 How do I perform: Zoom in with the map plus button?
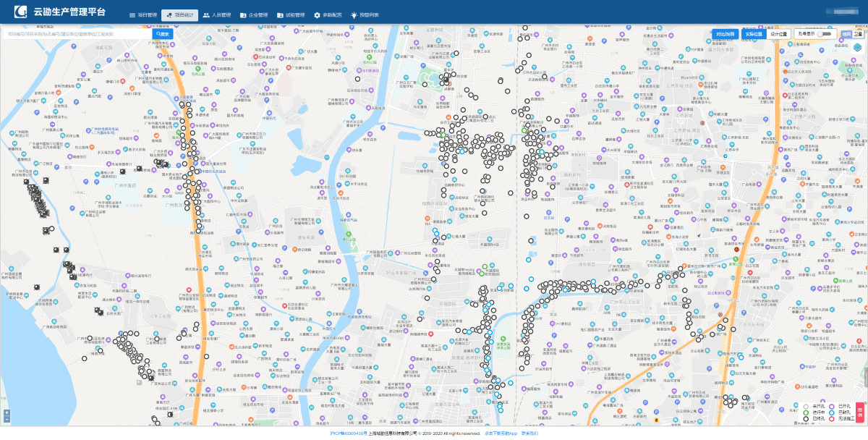7,412
